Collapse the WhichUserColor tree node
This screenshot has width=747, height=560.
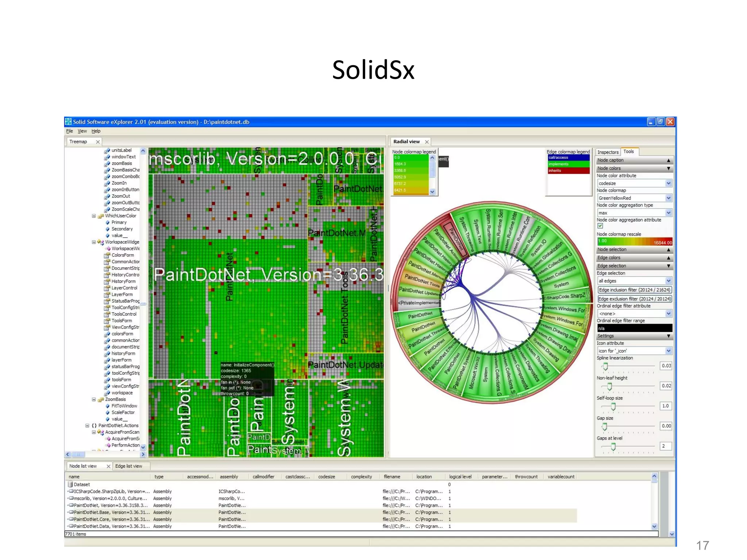tap(94, 216)
